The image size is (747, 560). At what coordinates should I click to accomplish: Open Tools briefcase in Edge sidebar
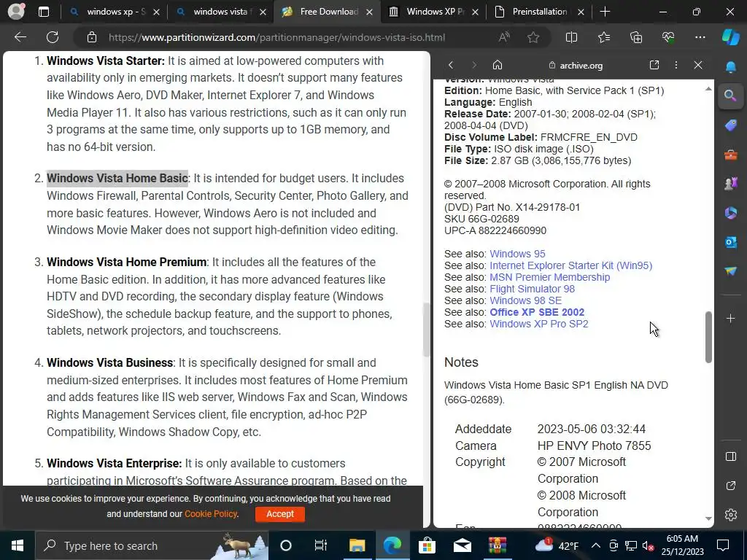tap(730, 155)
